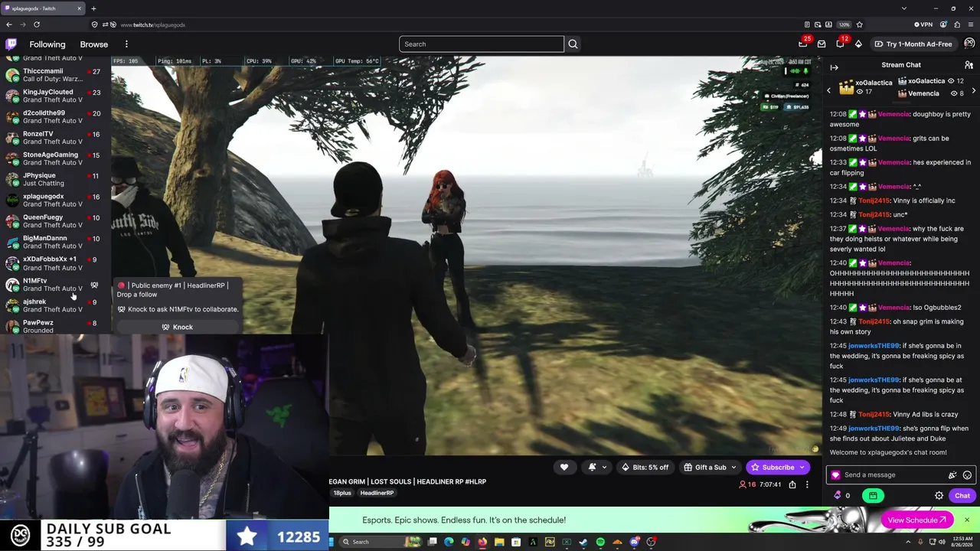Send message with Chat button
The width and height of the screenshot is (980, 551).
coord(962,496)
